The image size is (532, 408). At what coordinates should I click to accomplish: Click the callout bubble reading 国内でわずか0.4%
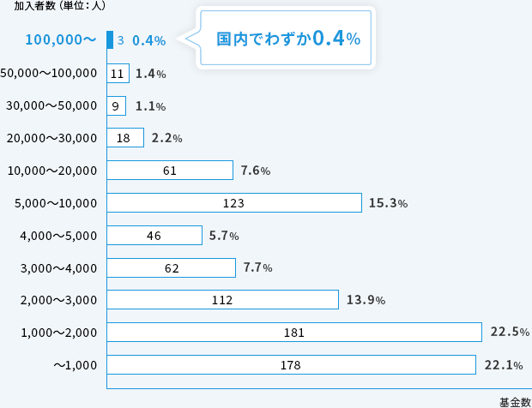287,39
